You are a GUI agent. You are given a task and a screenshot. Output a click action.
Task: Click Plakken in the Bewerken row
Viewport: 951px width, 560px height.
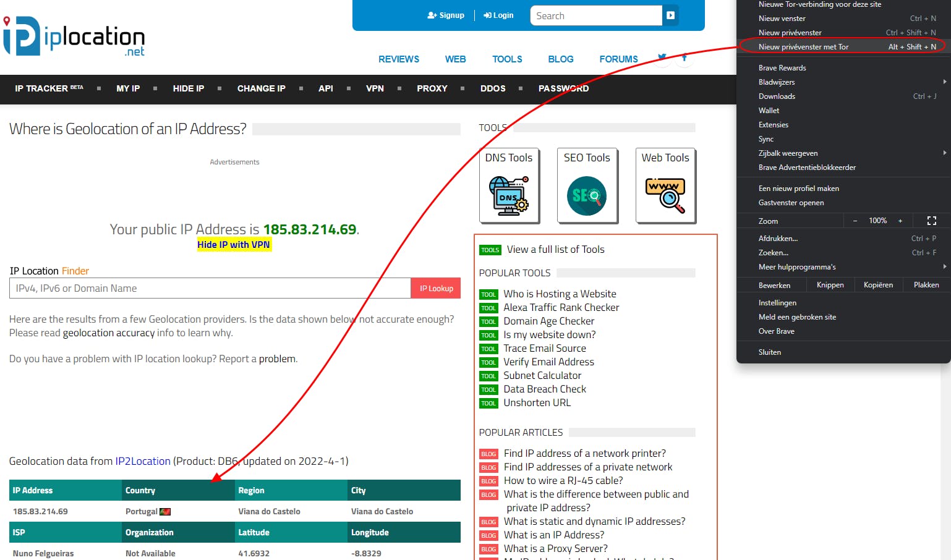coord(926,285)
